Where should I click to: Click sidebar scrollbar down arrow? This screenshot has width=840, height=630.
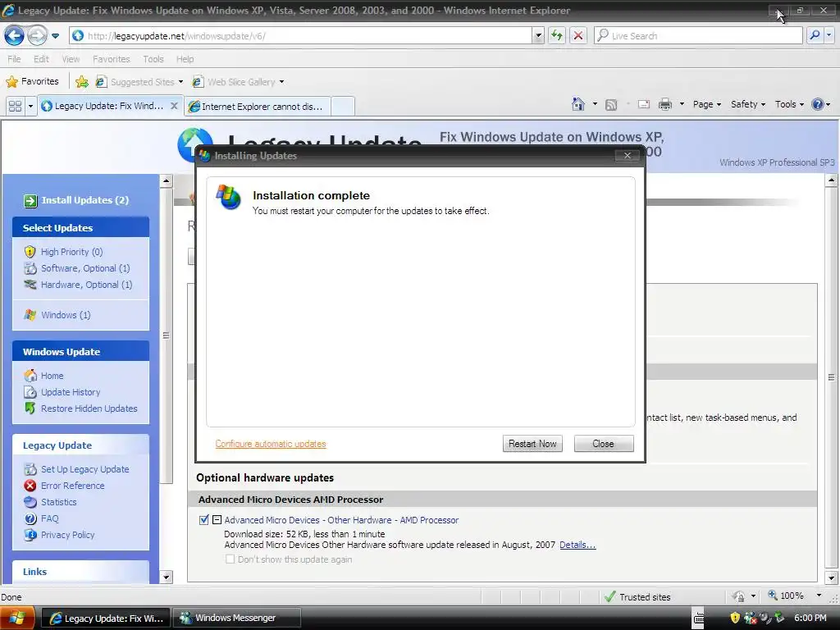(166, 577)
